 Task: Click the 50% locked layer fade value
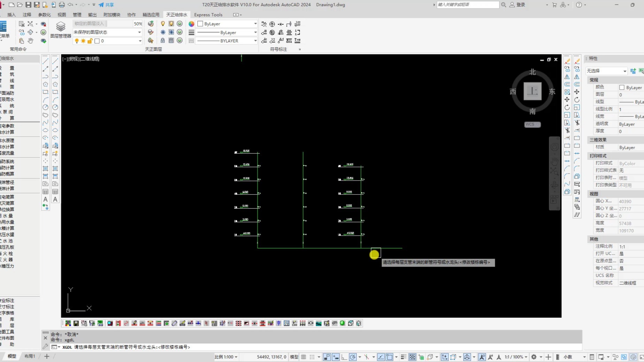click(x=138, y=24)
